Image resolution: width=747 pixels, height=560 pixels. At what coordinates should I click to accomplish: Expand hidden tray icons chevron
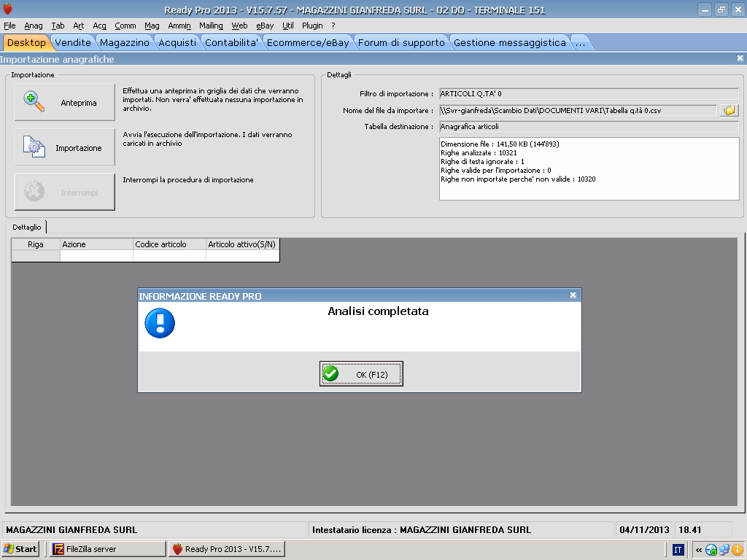[x=699, y=550]
